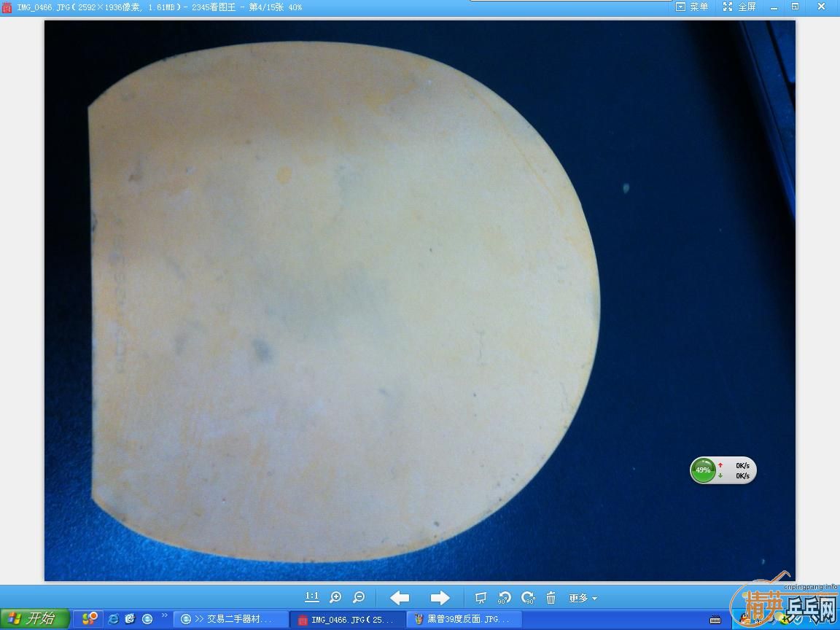The width and height of the screenshot is (840, 630).
Task: Launch Internet Explorer from quick launch
Action: [x=114, y=619]
